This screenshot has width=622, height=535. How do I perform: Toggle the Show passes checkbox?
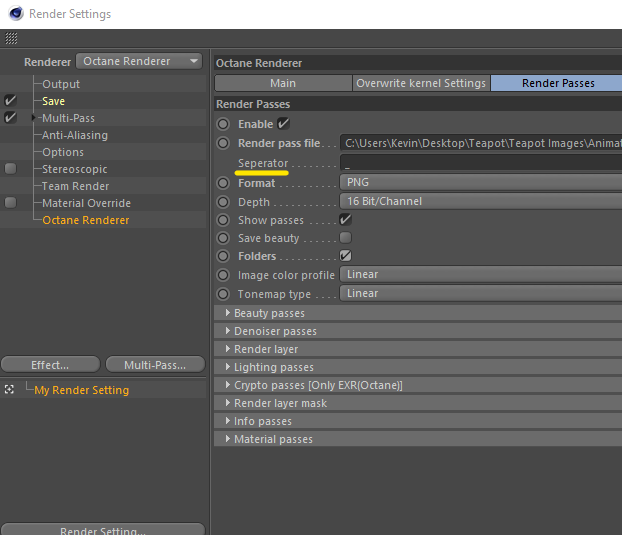click(346, 219)
